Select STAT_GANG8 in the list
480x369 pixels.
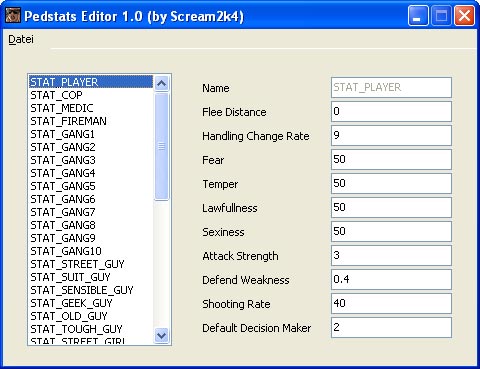click(x=91, y=225)
